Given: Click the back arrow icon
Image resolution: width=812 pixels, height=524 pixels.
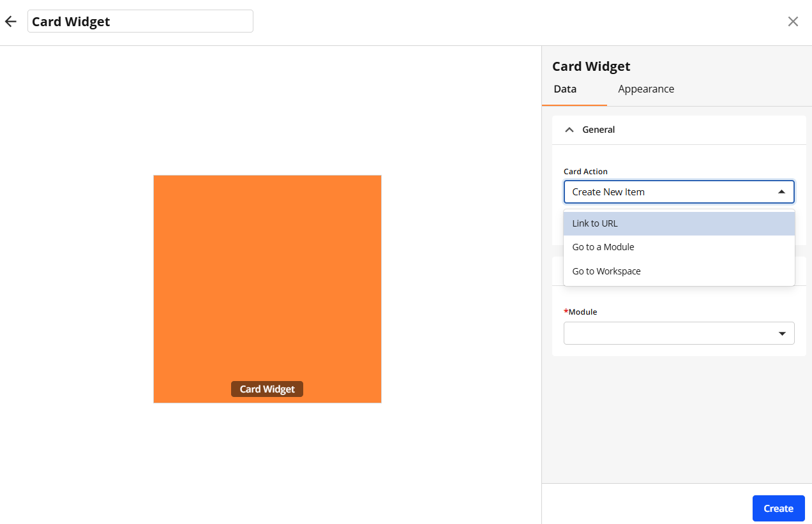Looking at the screenshot, I should pos(11,22).
